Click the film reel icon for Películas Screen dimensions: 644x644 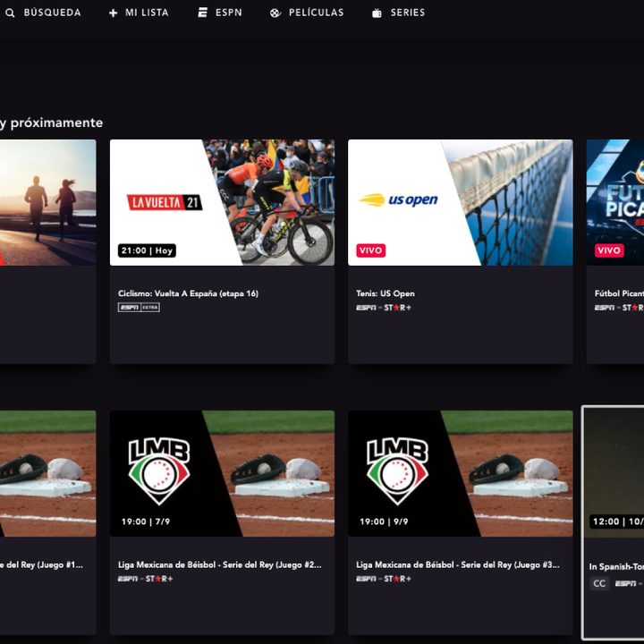click(275, 13)
